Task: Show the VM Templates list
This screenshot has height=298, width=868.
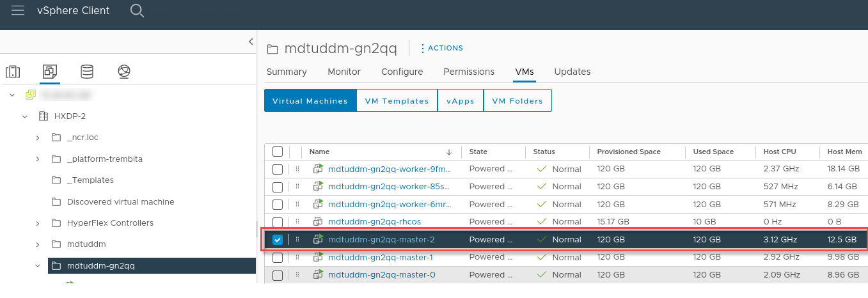Action: 397,100
